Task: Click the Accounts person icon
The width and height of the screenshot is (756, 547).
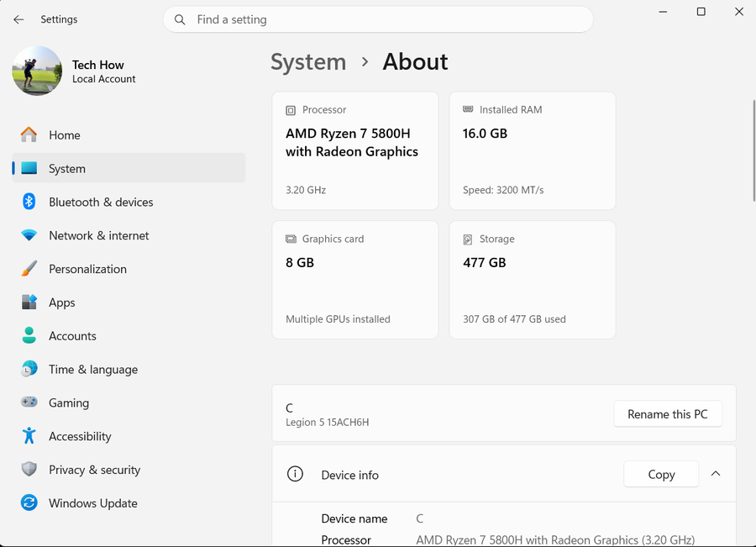Action: click(29, 335)
